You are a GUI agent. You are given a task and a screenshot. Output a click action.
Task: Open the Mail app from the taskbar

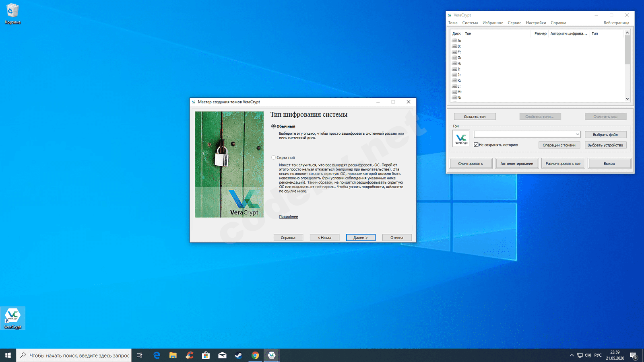pyautogui.click(x=222, y=355)
